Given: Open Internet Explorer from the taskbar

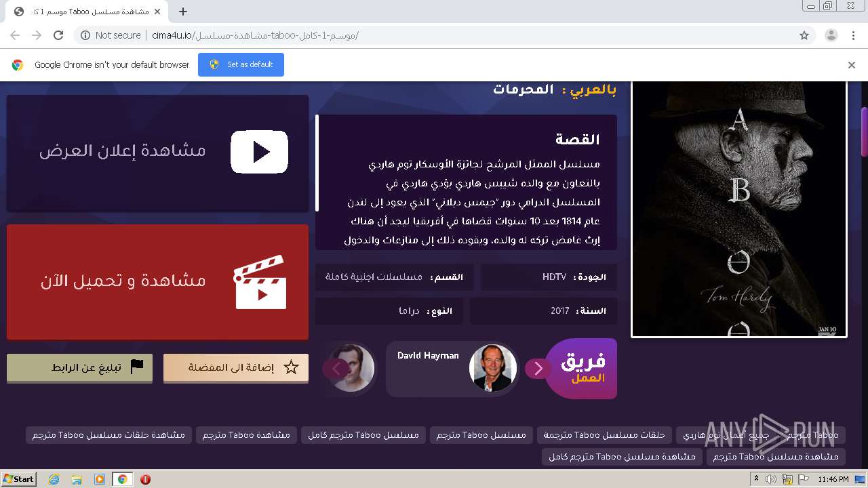Looking at the screenshot, I should tap(54, 479).
